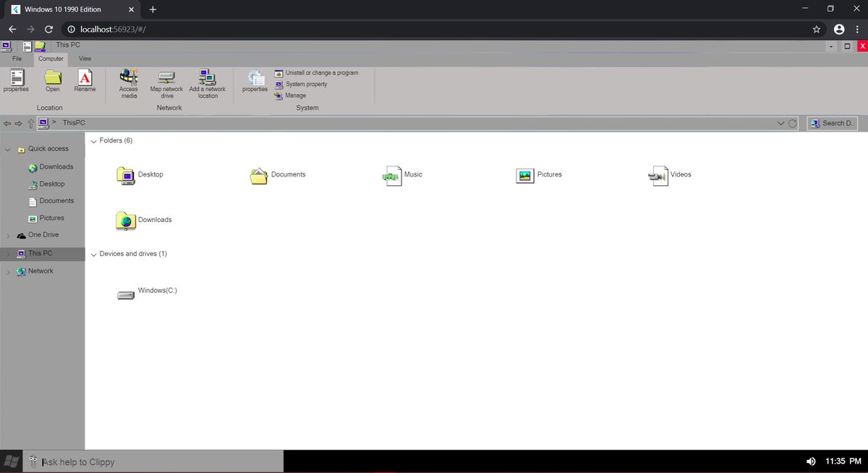Select the Computer ribbon tab

[51, 59]
